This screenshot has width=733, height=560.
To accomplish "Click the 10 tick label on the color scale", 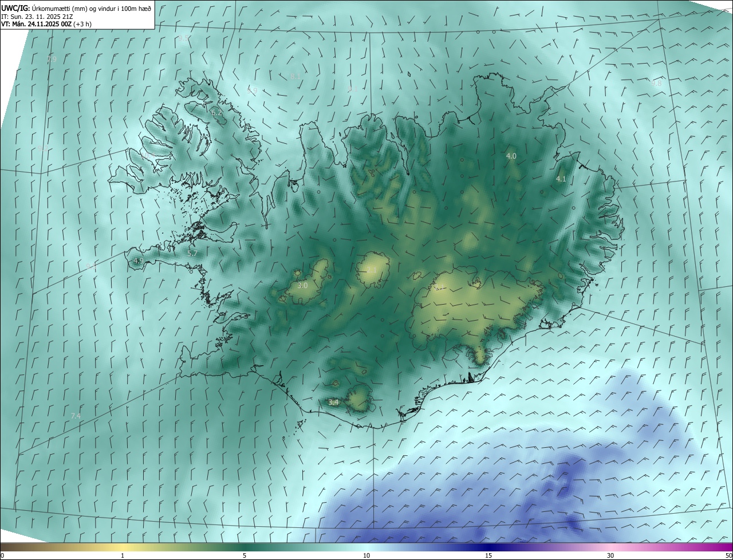I will [366, 555].
